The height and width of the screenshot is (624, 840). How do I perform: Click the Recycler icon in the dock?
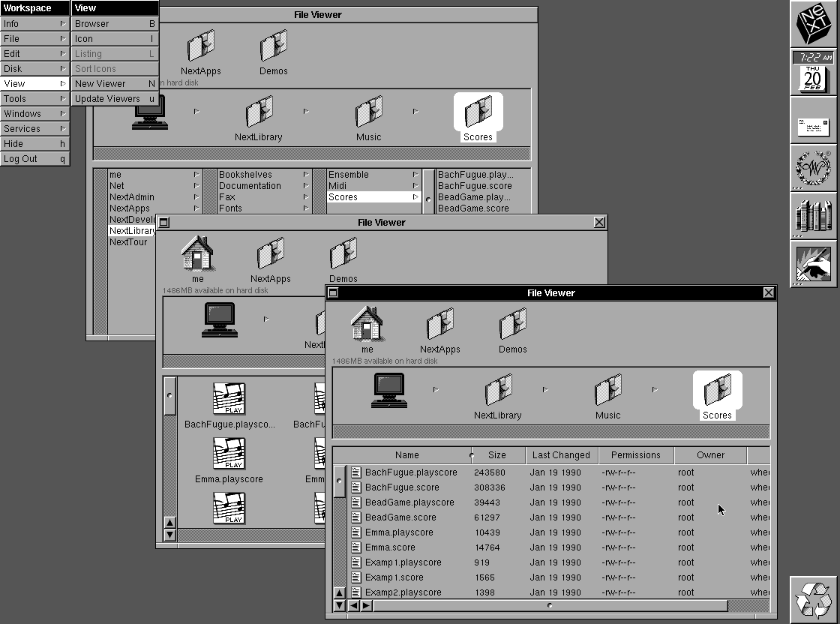813,600
